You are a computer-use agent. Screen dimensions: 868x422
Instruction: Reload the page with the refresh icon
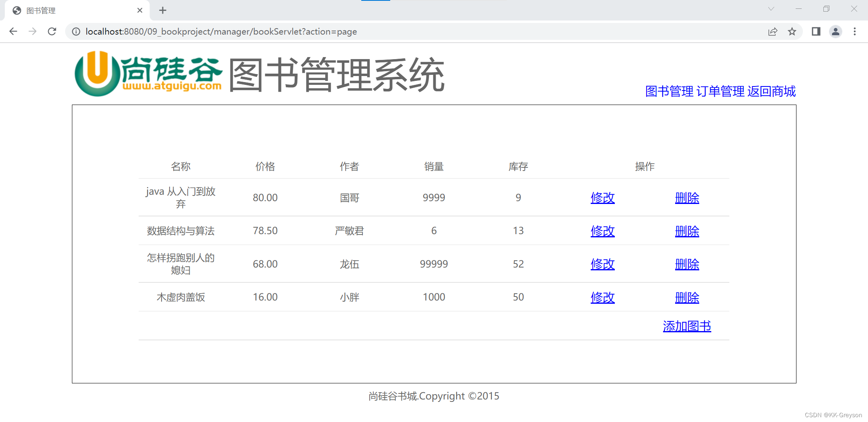pos(52,31)
